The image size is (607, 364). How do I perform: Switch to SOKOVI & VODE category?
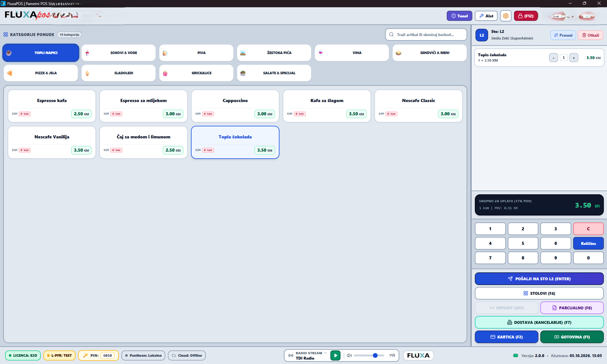click(119, 53)
